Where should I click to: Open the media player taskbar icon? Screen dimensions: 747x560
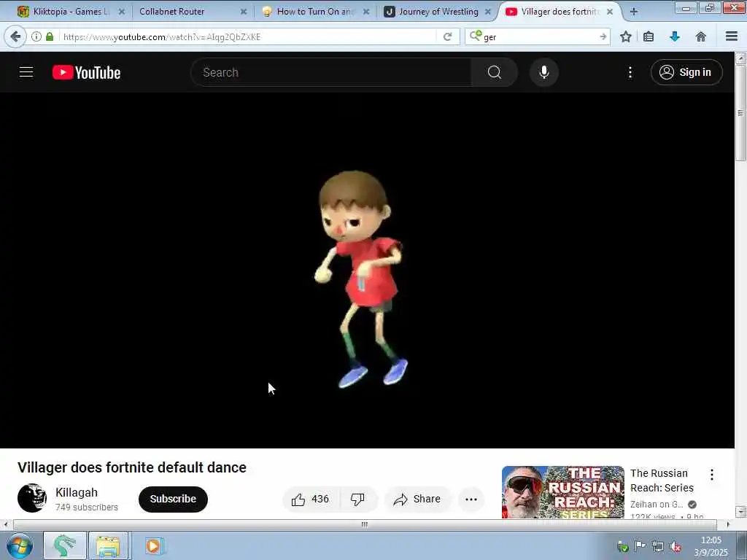click(x=153, y=545)
